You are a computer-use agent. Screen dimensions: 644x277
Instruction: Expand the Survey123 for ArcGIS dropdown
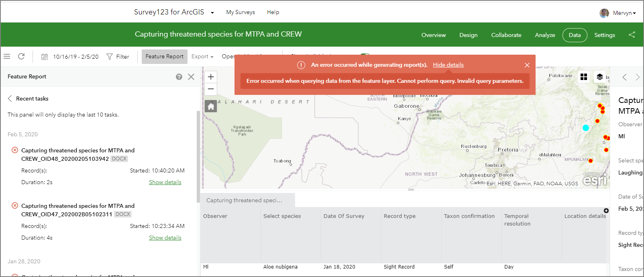click(212, 12)
